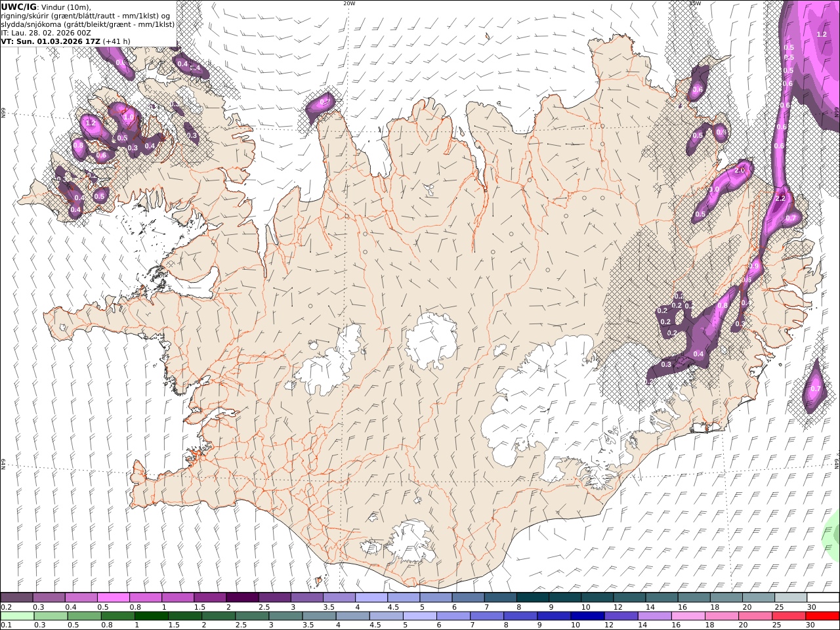This screenshot has width=840, height=630.
Task: Click the 2.2 snowfall value on the map
Action: (x=780, y=198)
